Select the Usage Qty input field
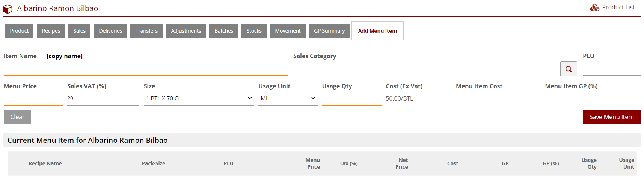This screenshot has width=644, height=186. pos(351,99)
